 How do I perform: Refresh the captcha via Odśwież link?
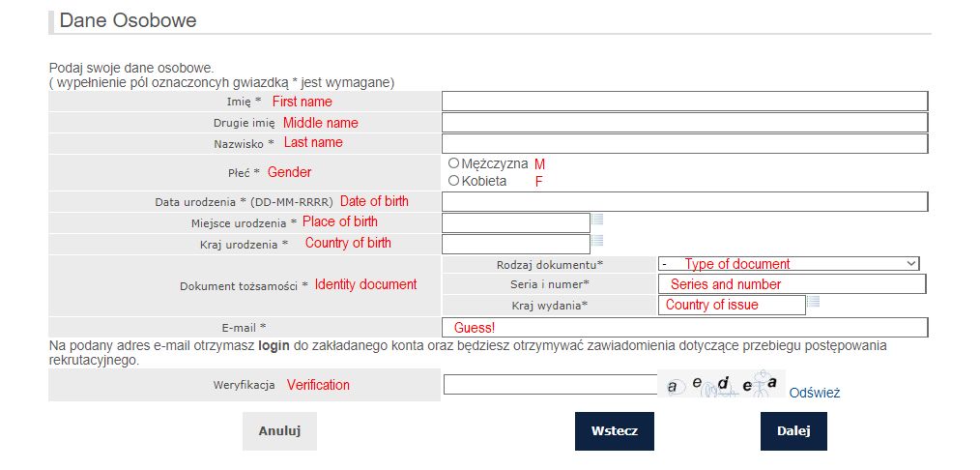pos(815,394)
